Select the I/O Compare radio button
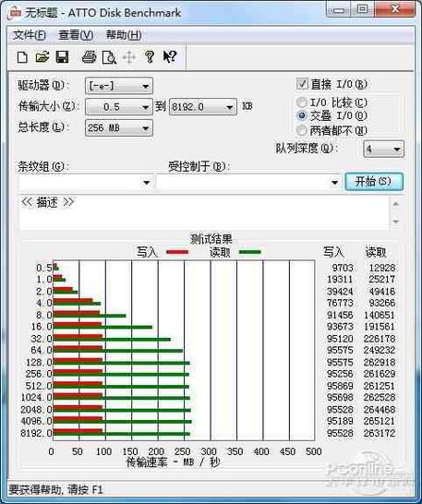The width and height of the screenshot is (422, 504). tap(302, 102)
